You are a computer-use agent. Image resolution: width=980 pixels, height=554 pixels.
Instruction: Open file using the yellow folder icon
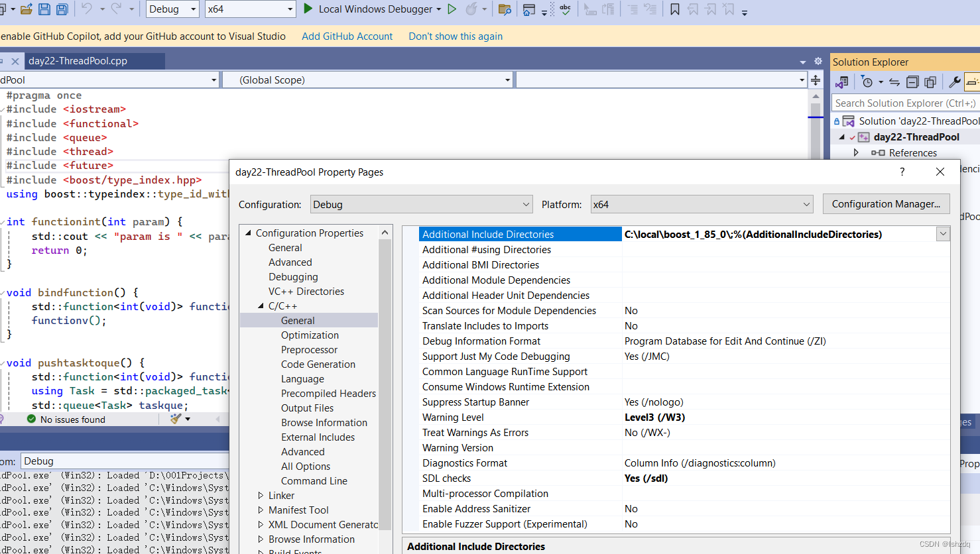pyautogui.click(x=26, y=9)
